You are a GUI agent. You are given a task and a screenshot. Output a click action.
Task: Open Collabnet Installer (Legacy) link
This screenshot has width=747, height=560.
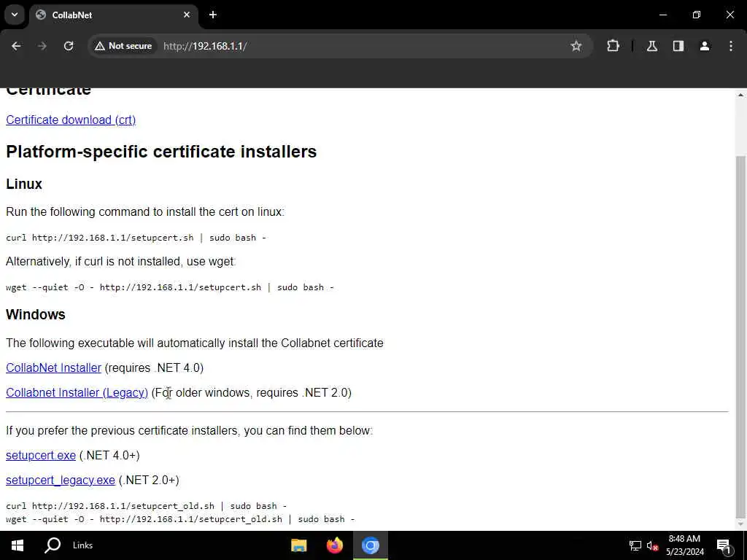point(77,392)
